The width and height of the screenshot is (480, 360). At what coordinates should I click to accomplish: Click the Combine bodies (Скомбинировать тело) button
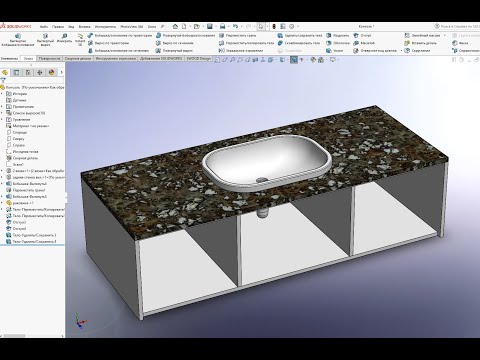(299, 43)
